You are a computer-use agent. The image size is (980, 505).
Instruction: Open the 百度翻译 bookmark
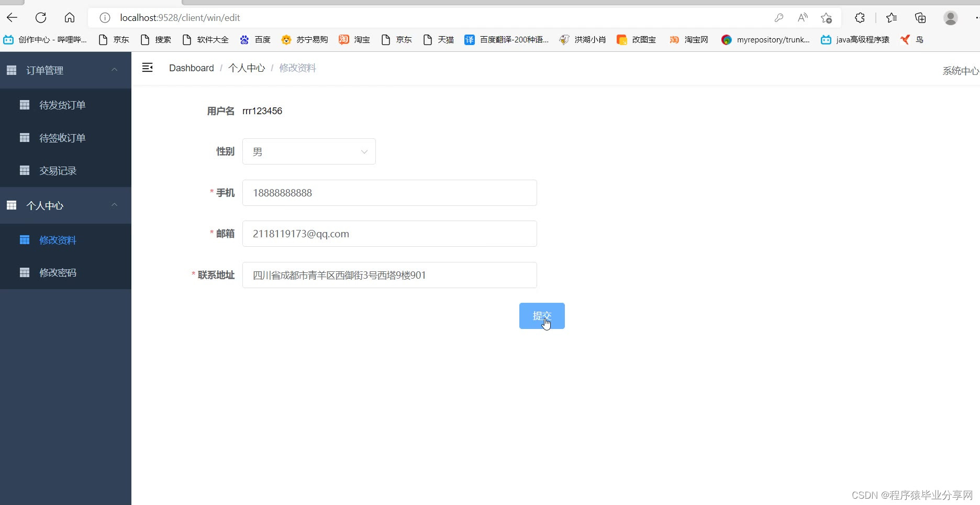pos(506,39)
